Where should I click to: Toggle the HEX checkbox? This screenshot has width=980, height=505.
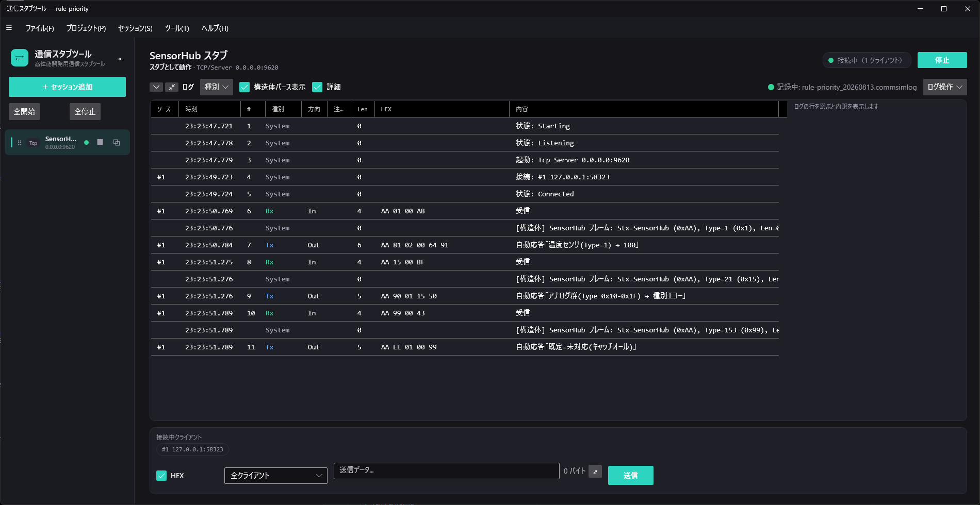click(161, 476)
